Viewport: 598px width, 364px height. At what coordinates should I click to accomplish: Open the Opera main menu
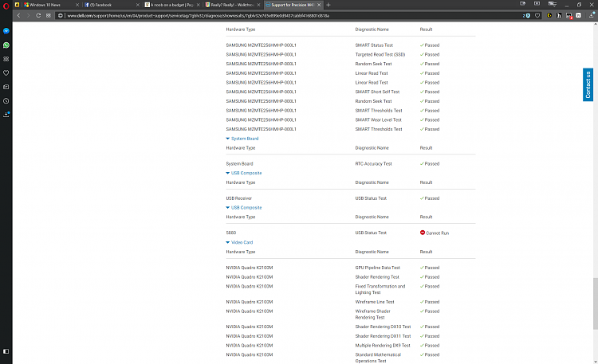pos(6,6)
